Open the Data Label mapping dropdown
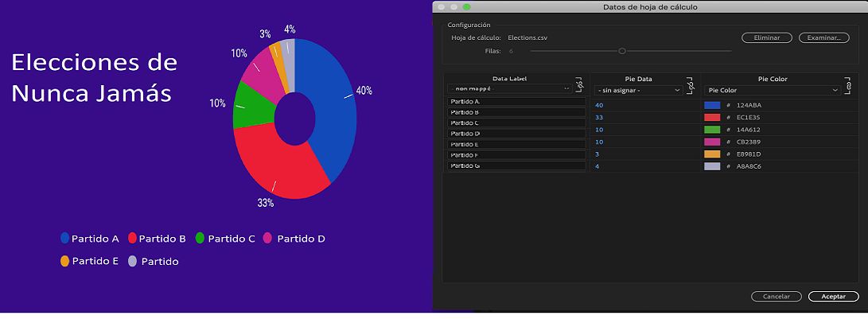The image size is (868, 331). (509, 88)
